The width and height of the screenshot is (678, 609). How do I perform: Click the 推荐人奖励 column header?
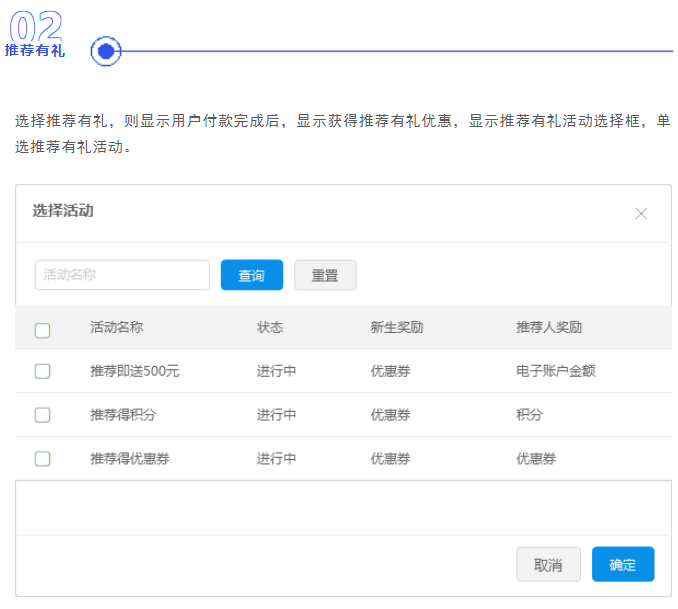(x=549, y=327)
